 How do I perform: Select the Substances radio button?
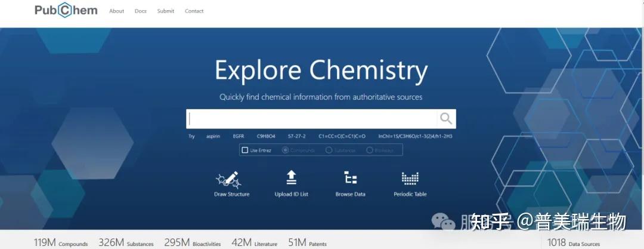[x=329, y=150]
